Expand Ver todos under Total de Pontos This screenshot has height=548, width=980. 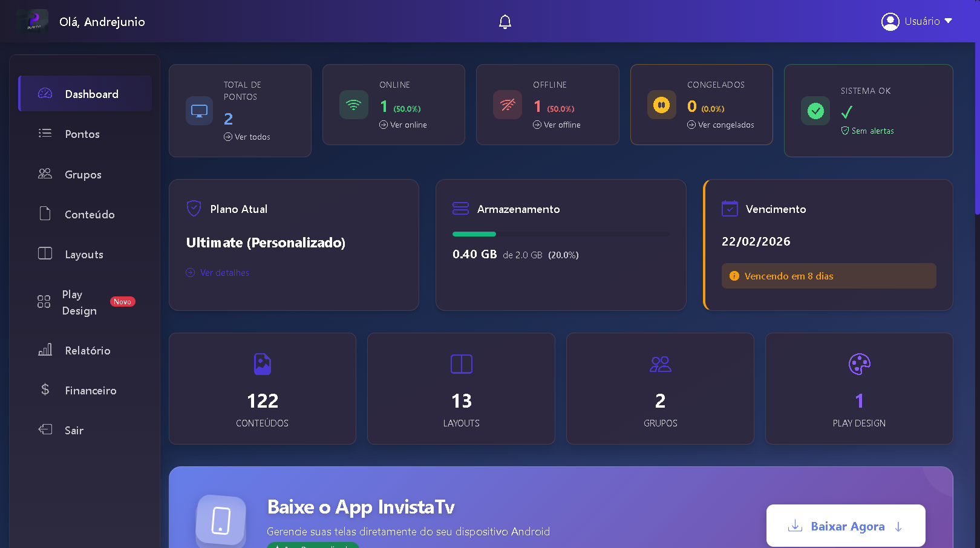[x=247, y=137]
